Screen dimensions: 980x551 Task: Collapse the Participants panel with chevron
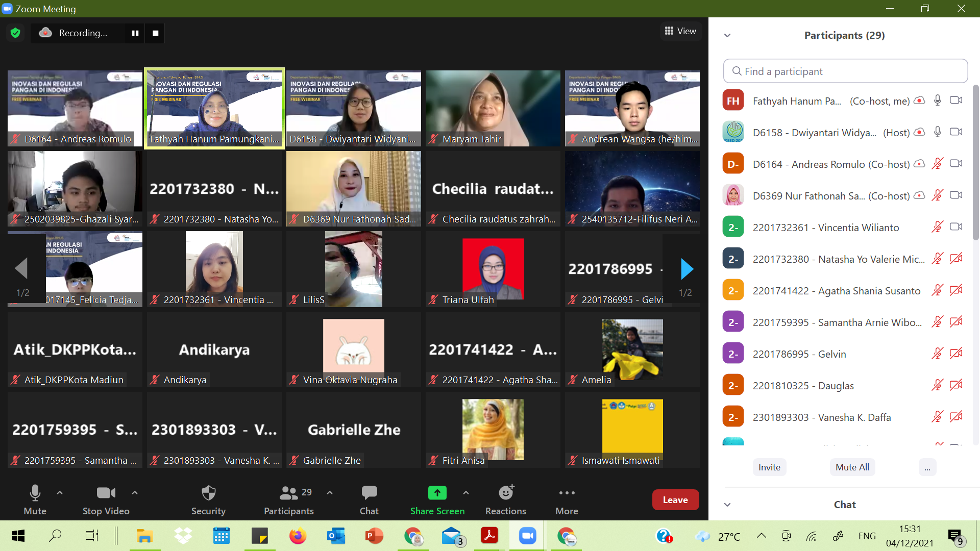(727, 35)
